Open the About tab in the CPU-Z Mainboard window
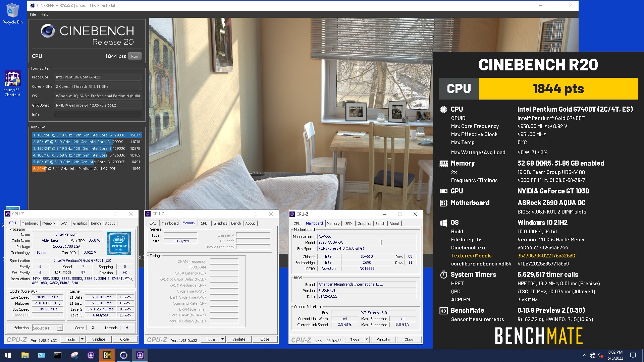Screen dimensions: 644x362 (394, 224)
